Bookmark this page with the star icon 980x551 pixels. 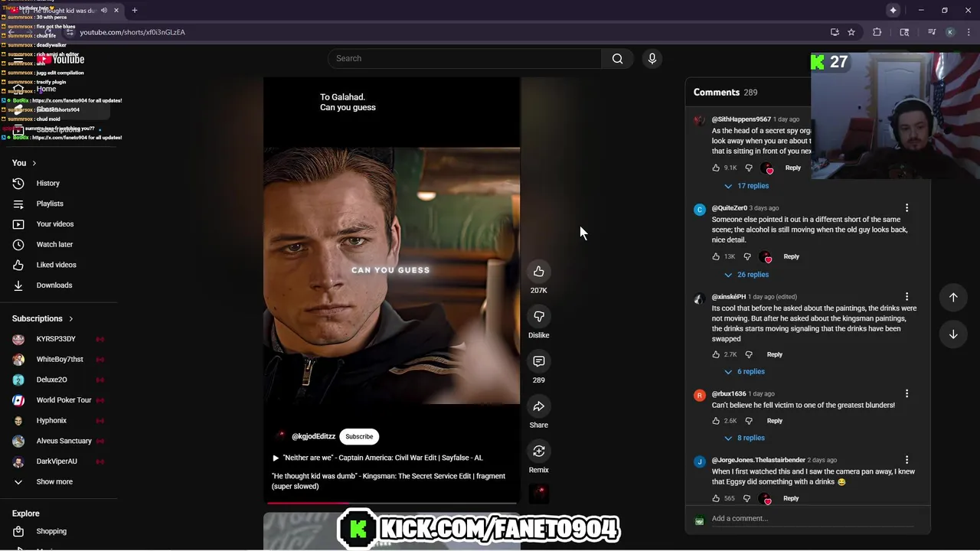click(x=851, y=32)
